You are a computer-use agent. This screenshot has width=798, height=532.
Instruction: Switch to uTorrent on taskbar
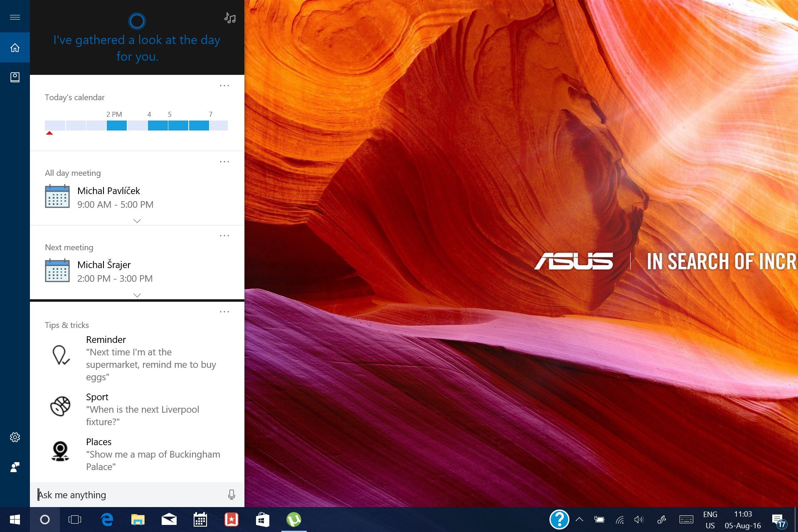pyautogui.click(x=294, y=520)
